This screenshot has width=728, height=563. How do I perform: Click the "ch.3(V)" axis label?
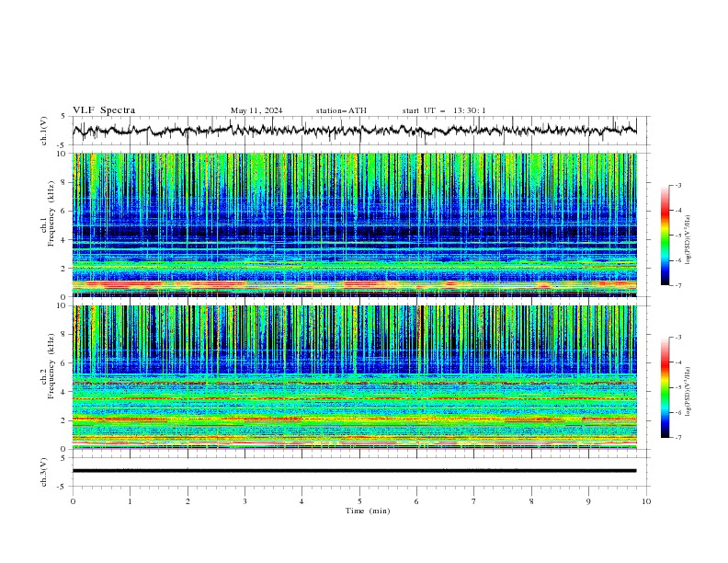[x=44, y=472]
